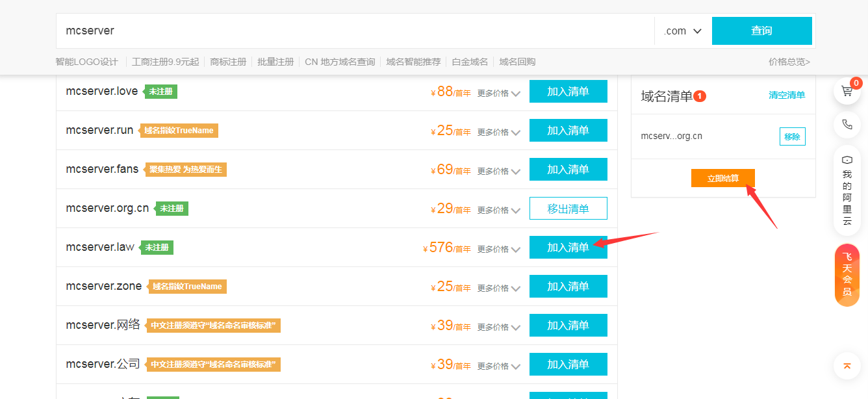Expand 更多价格 for mcserver.love
The width and height of the screenshot is (868, 399).
click(x=499, y=93)
